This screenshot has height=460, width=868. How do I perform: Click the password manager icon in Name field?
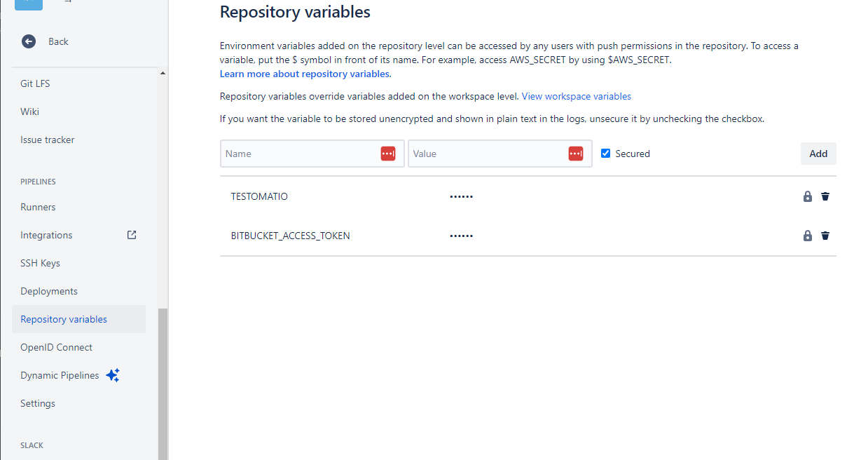(x=388, y=154)
